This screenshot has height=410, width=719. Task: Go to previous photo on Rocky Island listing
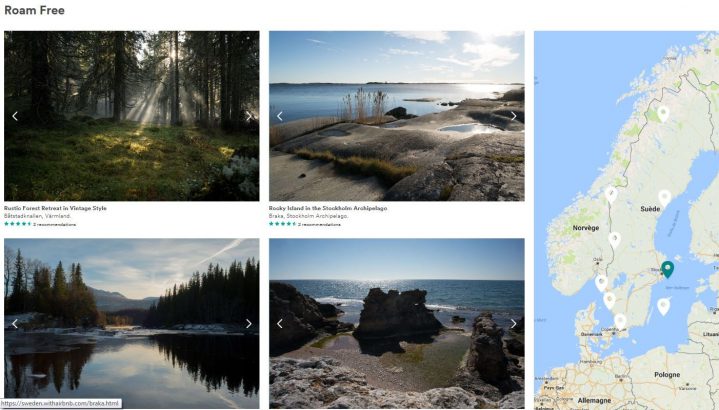[280, 116]
